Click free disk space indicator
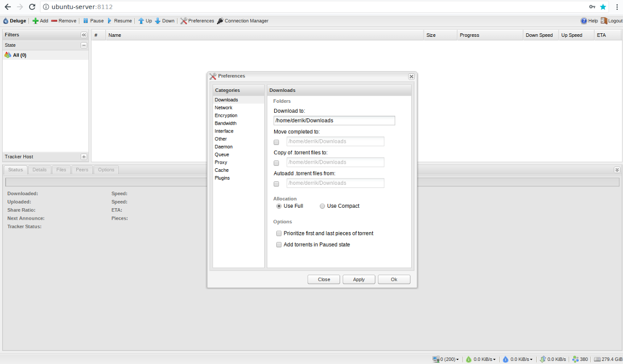 point(608,359)
